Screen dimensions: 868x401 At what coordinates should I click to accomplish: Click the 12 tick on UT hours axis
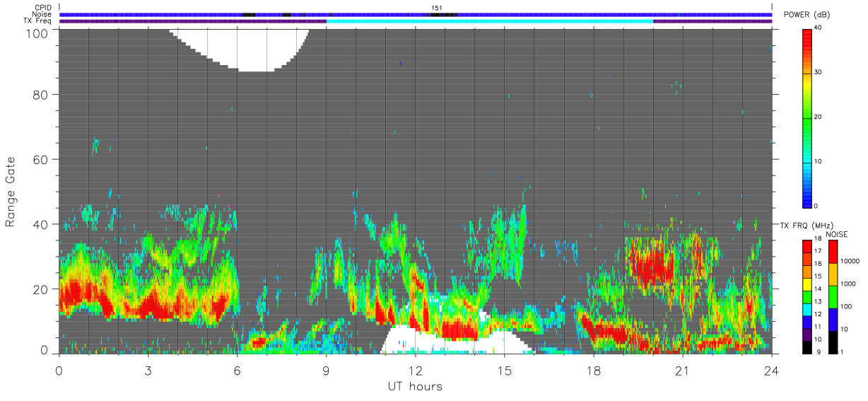click(x=415, y=371)
